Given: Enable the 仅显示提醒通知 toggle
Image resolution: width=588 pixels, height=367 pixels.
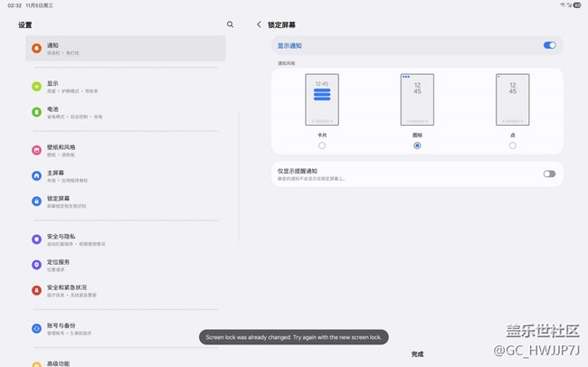Looking at the screenshot, I should coord(549,174).
